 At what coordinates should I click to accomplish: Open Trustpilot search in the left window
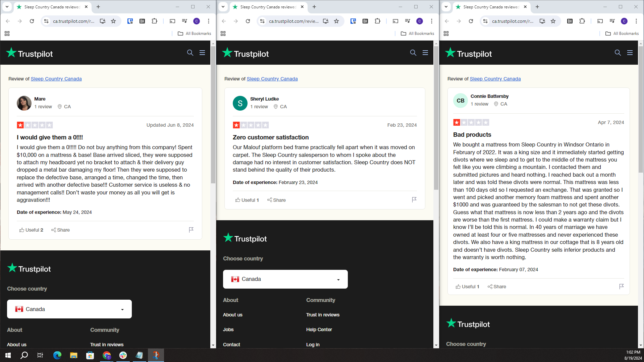190,53
